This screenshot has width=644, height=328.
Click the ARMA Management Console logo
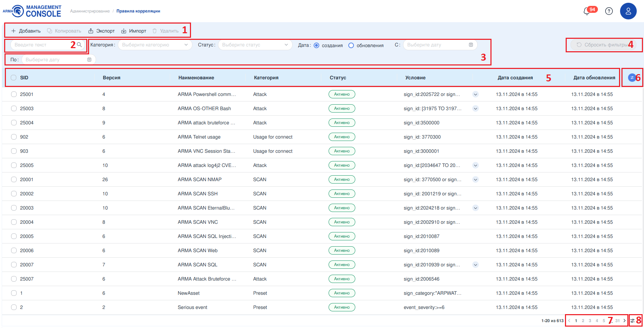[x=32, y=11]
